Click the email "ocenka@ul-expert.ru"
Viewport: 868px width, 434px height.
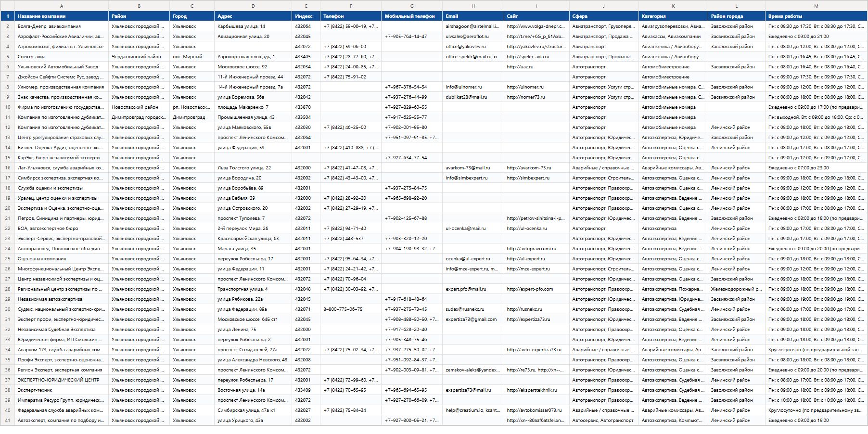(473, 259)
